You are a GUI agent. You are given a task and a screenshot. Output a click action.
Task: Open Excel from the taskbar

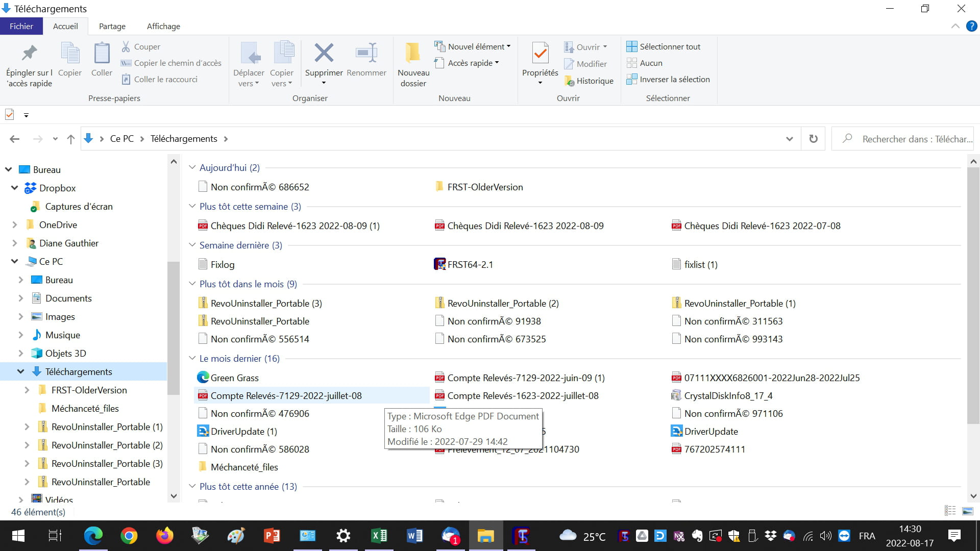(x=379, y=536)
